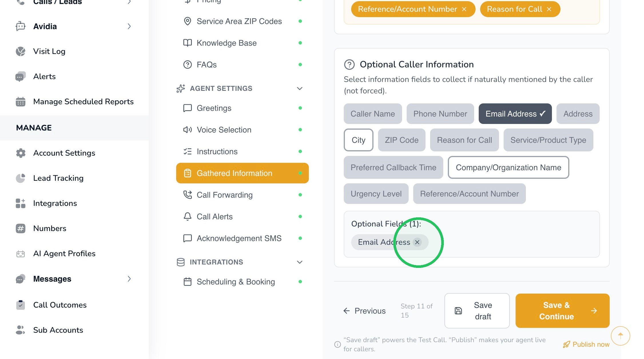Click the Knowledge Base book icon
This screenshot has height=359, width=644.
point(187,43)
